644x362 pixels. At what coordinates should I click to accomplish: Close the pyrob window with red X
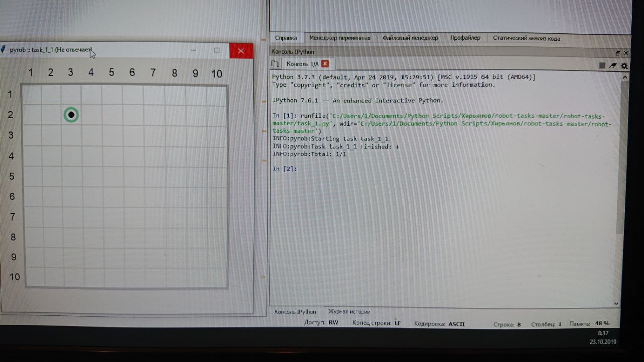[x=241, y=51]
